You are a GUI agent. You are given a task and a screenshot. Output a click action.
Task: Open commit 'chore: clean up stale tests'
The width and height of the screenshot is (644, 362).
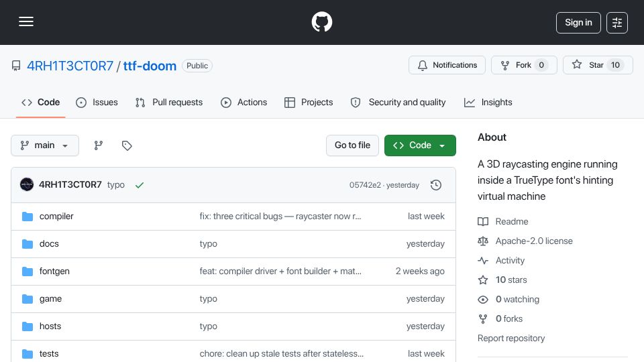281,354
